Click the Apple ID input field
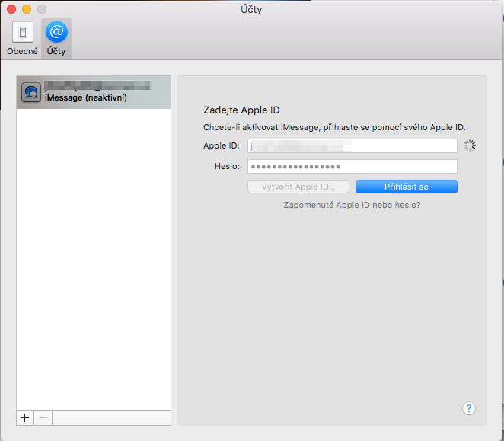The image size is (504, 441). click(x=352, y=145)
